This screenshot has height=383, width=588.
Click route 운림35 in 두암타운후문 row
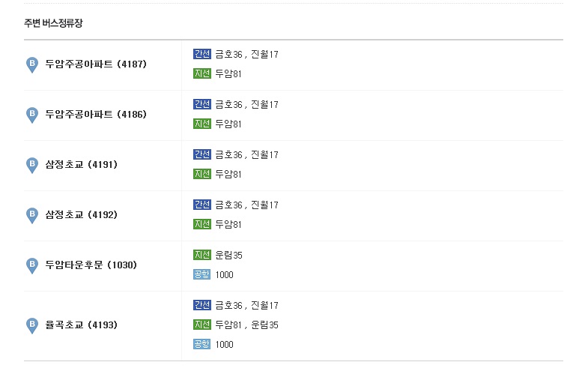pyautogui.click(x=228, y=256)
